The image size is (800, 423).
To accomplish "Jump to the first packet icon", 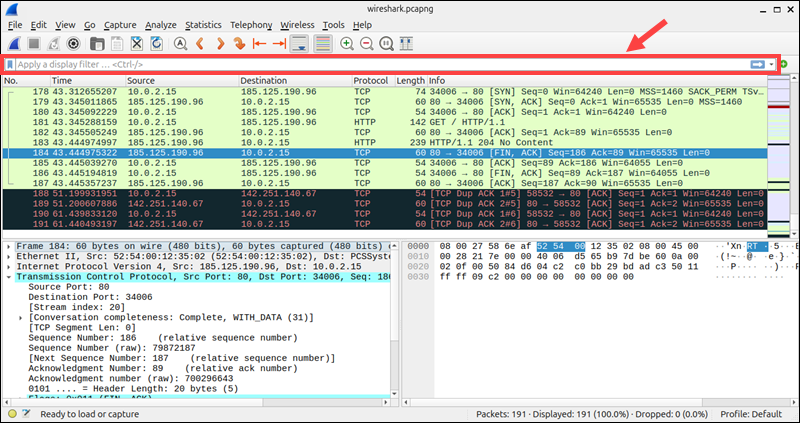I will click(x=259, y=44).
